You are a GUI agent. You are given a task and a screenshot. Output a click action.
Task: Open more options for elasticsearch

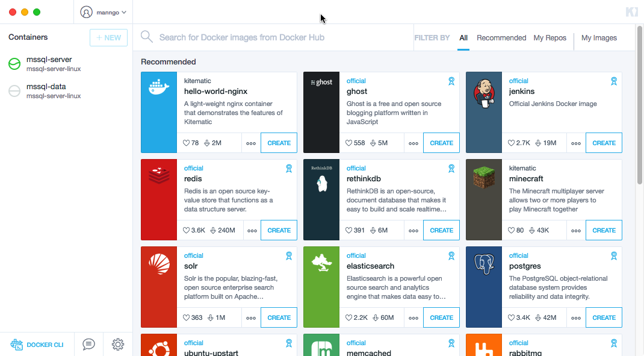tap(413, 318)
